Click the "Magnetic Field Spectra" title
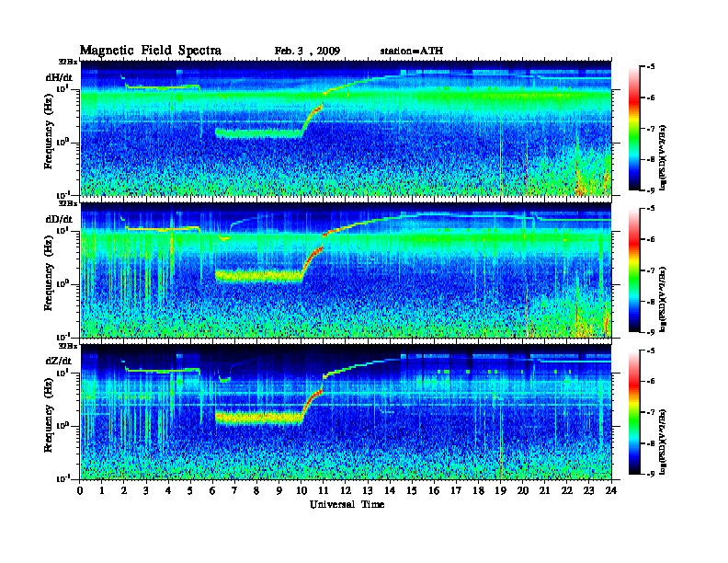 click(151, 51)
